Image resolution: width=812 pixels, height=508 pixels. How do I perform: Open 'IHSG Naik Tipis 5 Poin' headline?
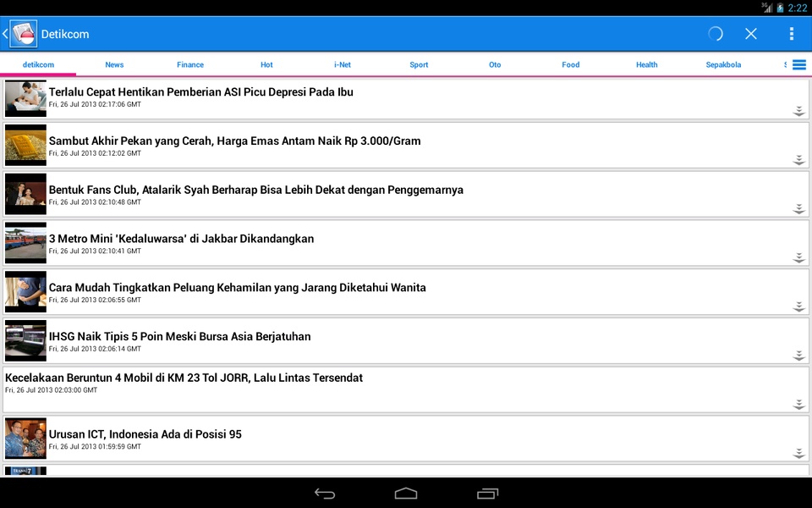(x=179, y=336)
